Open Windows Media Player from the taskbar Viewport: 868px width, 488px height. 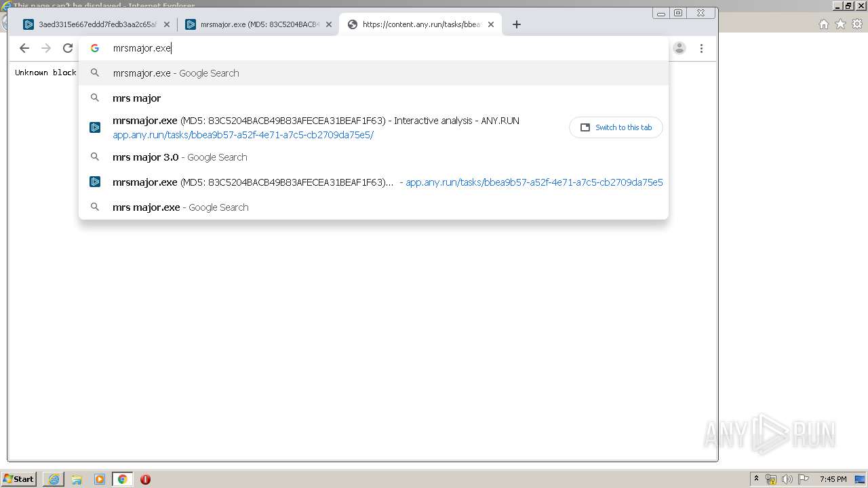[100, 479]
